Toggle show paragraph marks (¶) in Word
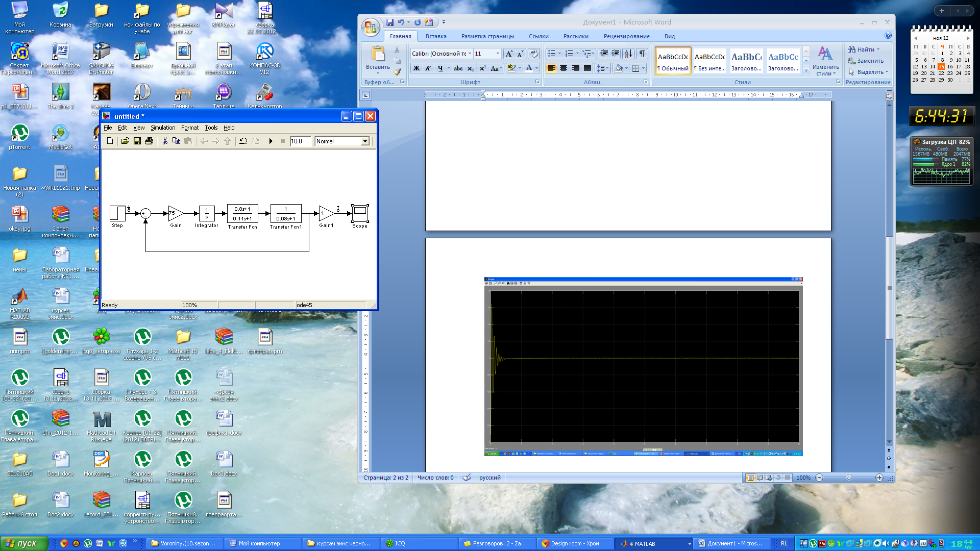The height and width of the screenshot is (551, 980). [642, 54]
